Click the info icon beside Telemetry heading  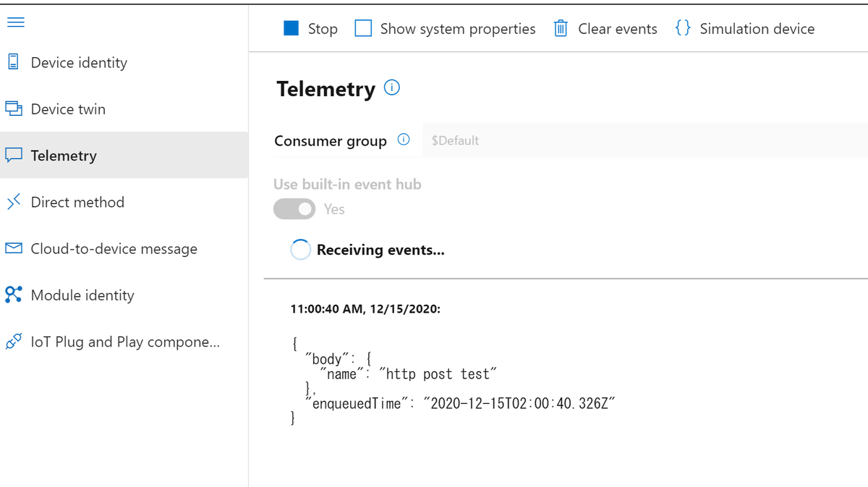click(x=392, y=88)
